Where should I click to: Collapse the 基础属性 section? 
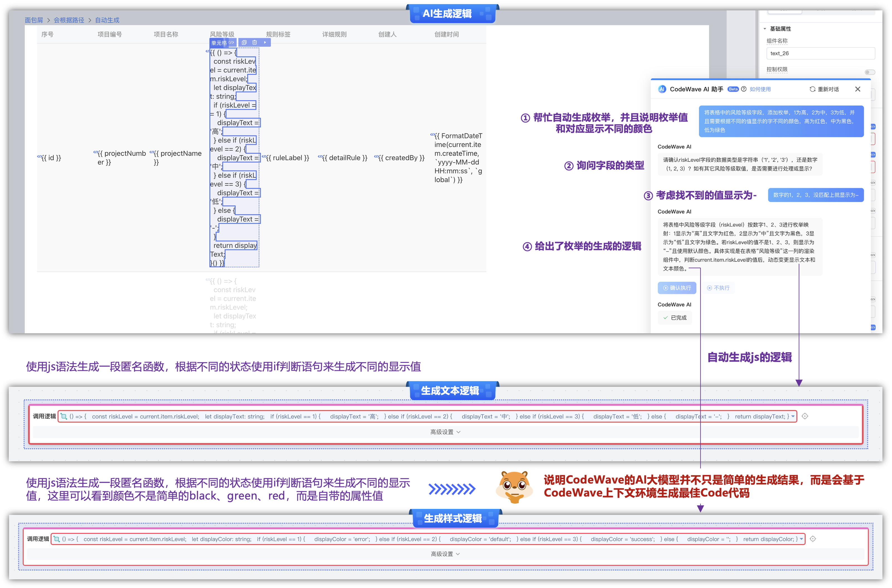coord(765,28)
